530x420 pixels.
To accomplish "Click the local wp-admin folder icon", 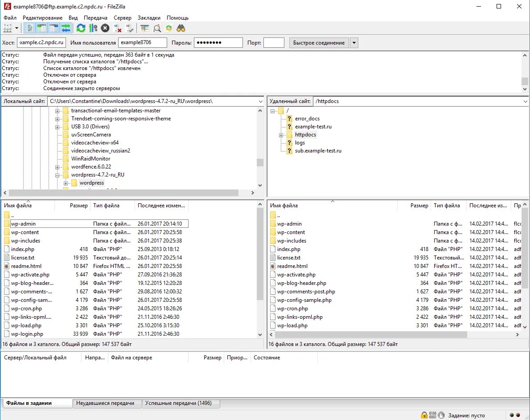I will [7, 223].
